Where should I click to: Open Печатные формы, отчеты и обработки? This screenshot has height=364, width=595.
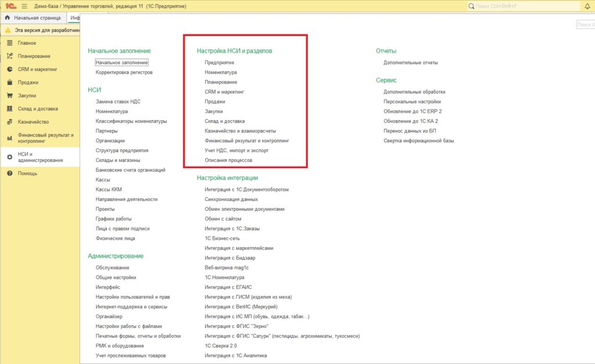click(138, 336)
